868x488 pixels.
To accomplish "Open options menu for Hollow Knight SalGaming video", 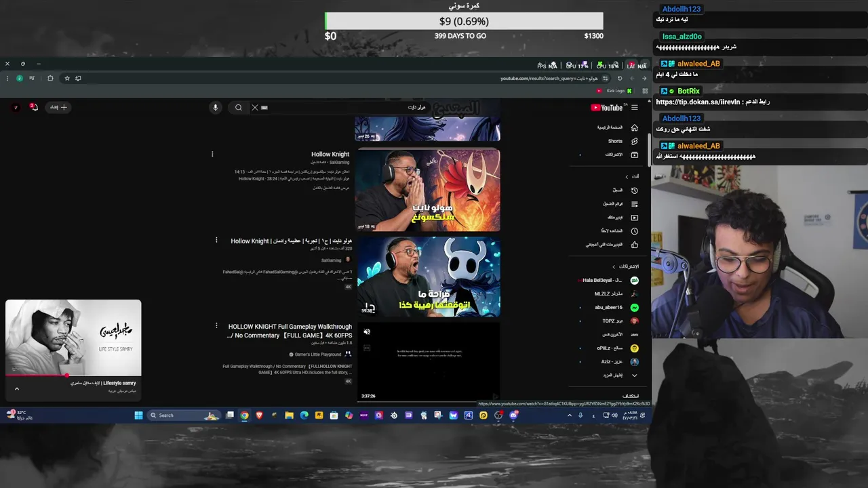I will pos(212,154).
